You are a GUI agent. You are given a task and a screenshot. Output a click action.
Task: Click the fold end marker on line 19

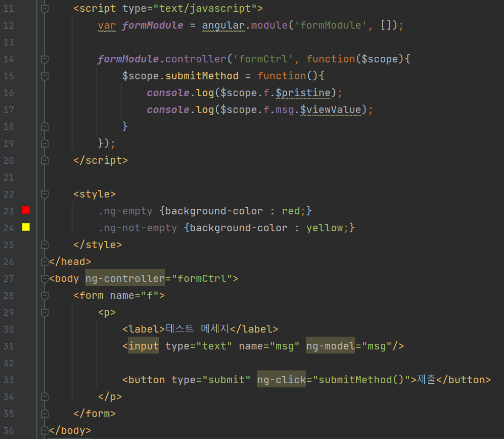click(x=44, y=143)
